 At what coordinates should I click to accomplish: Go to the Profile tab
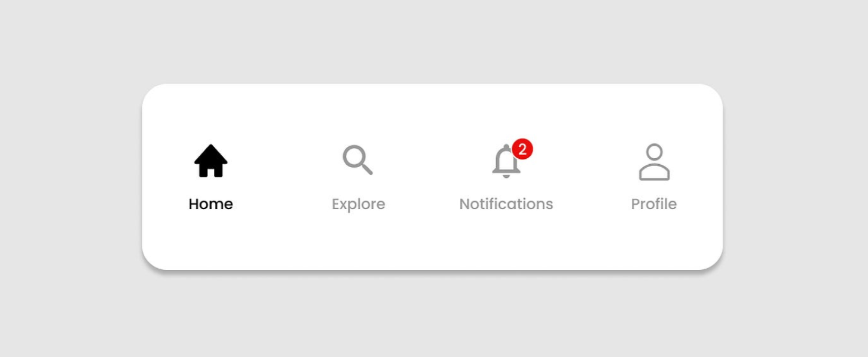tap(654, 177)
